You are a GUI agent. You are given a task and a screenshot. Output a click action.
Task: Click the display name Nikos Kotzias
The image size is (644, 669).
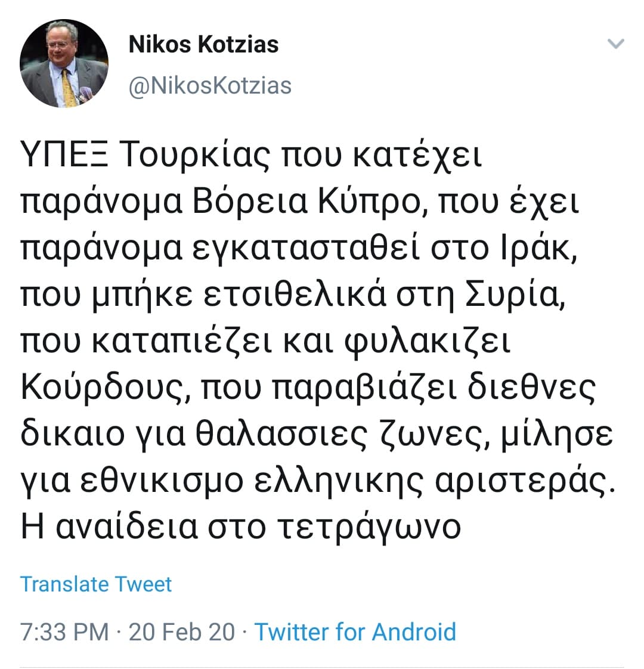tap(203, 45)
